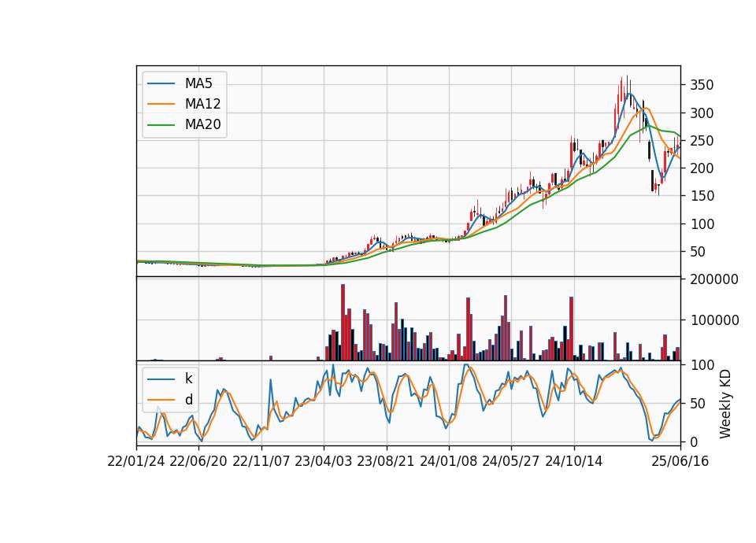Screen dimensions: 756x543
Task: Click the green MA20 legend line sample
Action: pyautogui.click(x=161, y=125)
